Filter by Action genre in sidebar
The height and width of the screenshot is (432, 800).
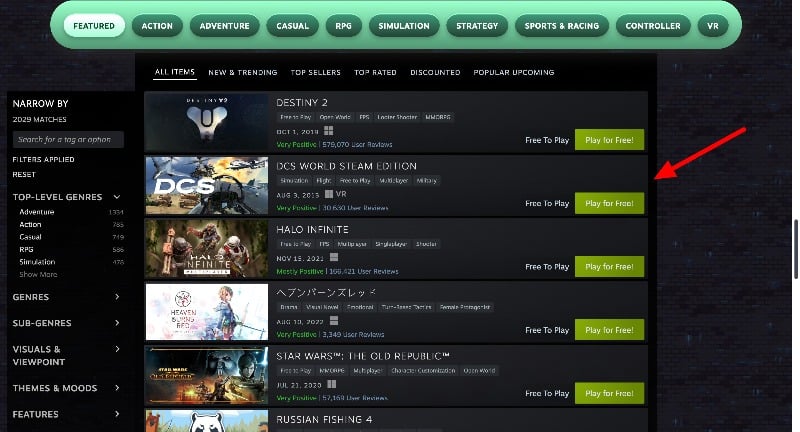click(x=30, y=224)
